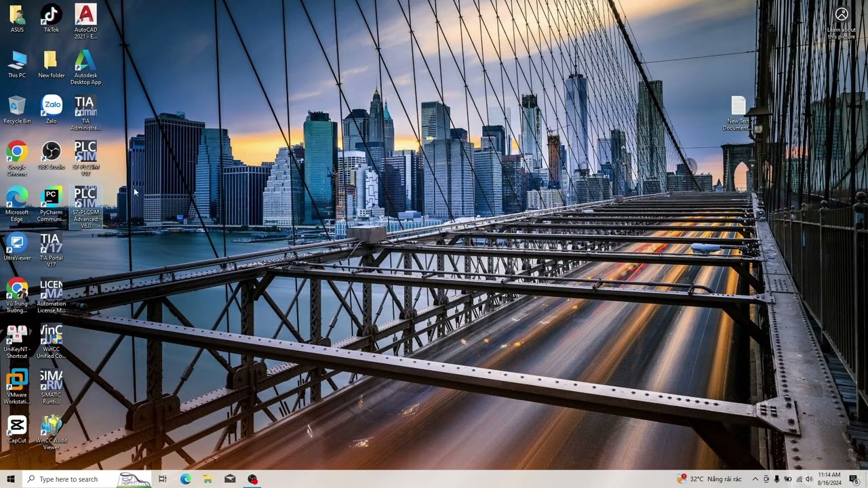This screenshot has width=868, height=488.
Task: Launch the TikTok desktop shortcut
Action: click(51, 19)
